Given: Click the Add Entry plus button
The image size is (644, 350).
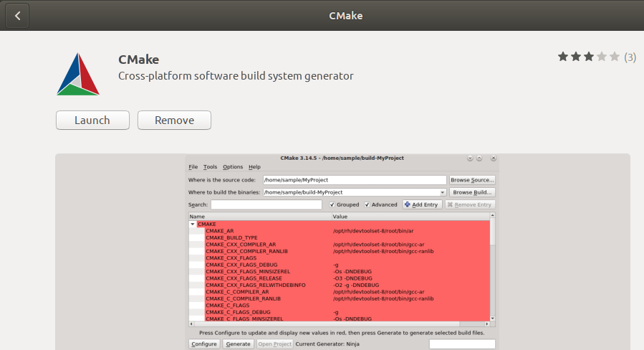Looking at the screenshot, I should coord(421,204).
